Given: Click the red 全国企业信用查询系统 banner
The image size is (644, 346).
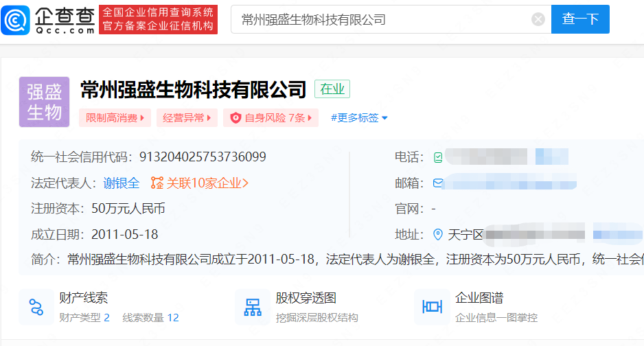Looking at the screenshot, I should click(x=158, y=19).
